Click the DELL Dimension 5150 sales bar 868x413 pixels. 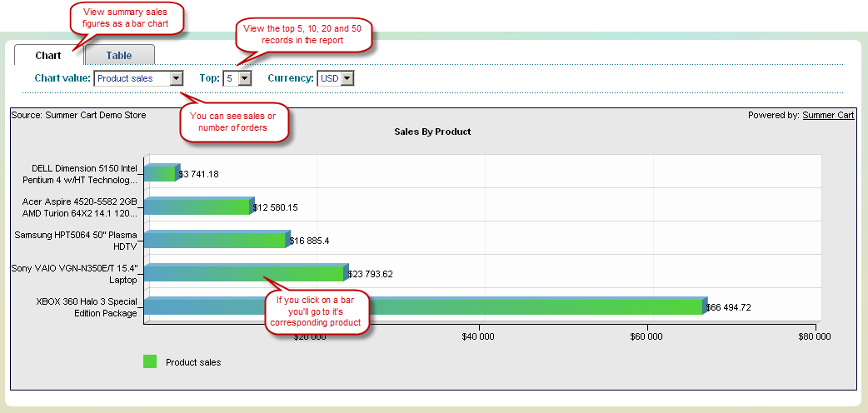[x=160, y=173]
